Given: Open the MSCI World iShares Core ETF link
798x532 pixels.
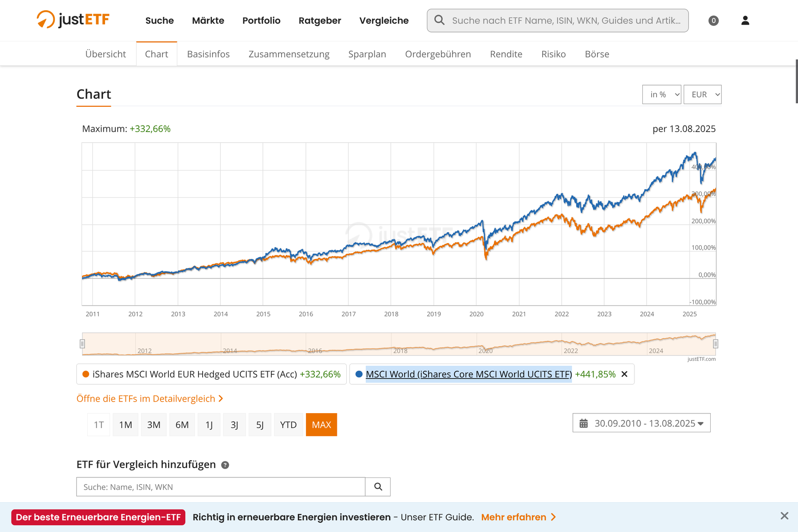Looking at the screenshot, I should (469, 374).
